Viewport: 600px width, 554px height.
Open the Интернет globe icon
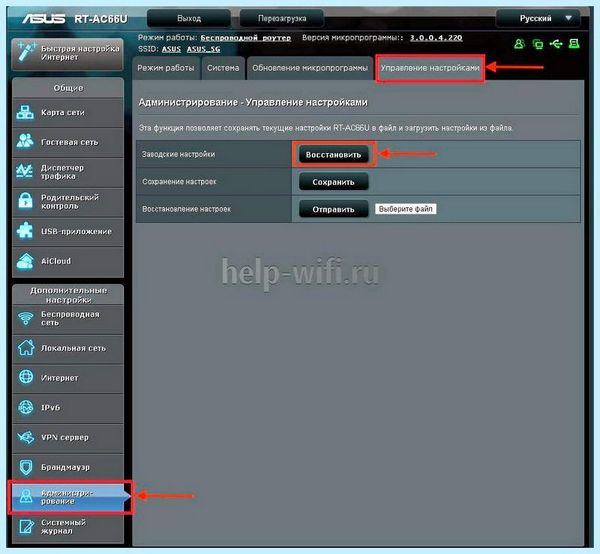tap(26, 377)
